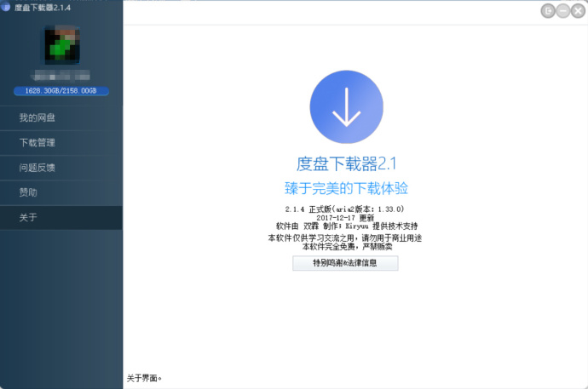The image size is (588, 389).
Task: Click the logout icon in title bar
Action: [548, 11]
